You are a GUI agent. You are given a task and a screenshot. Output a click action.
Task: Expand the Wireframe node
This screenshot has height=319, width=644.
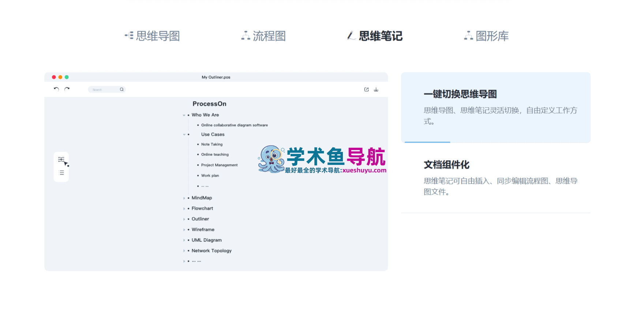(x=184, y=230)
